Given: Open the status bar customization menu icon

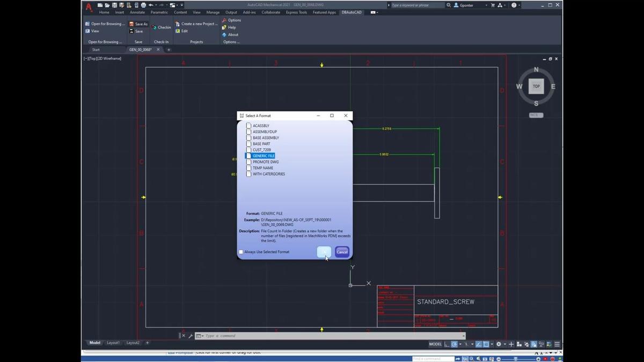Looking at the screenshot, I should click(x=558, y=344).
